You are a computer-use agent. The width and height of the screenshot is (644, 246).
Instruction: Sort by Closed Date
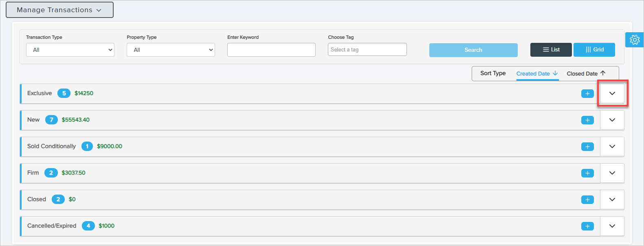pyautogui.click(x=586, y=74)
